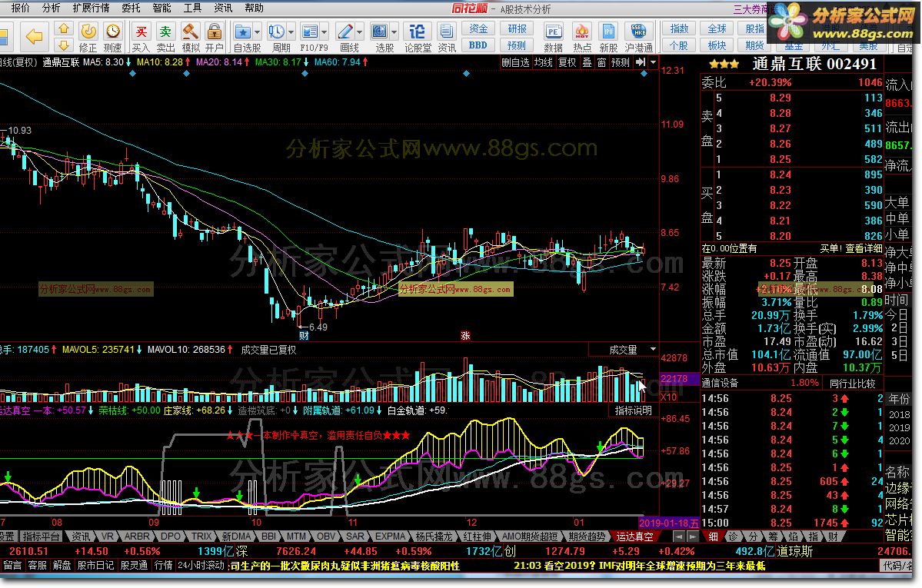This screenshot has width=922, height=588.
Task: Toggle 叠 overlay stock mode
Action: point(587,62)
